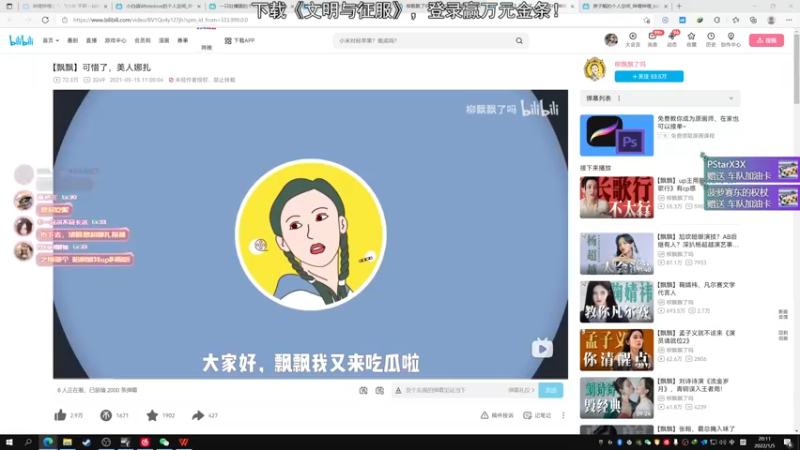This screenshot has width=800, height=450.
Task: Open 孟子义 recommended video thumbnail
Action: tap(616, 350)
